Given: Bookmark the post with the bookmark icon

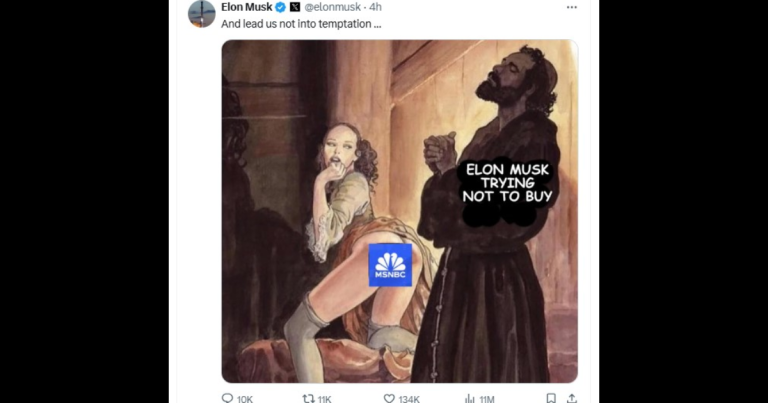Looking at the screenshot, I should coord(551,398).
